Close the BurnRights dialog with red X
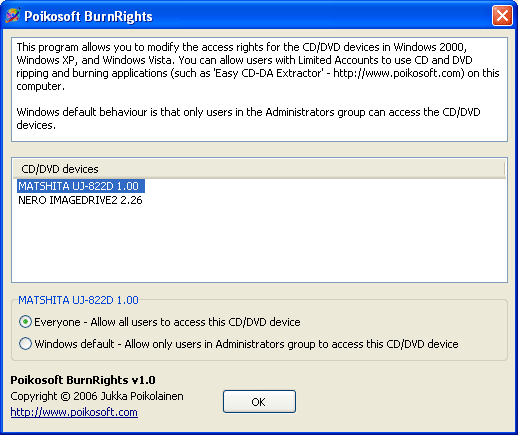Screen dimensions: 518x435 [x=502, y=15]
